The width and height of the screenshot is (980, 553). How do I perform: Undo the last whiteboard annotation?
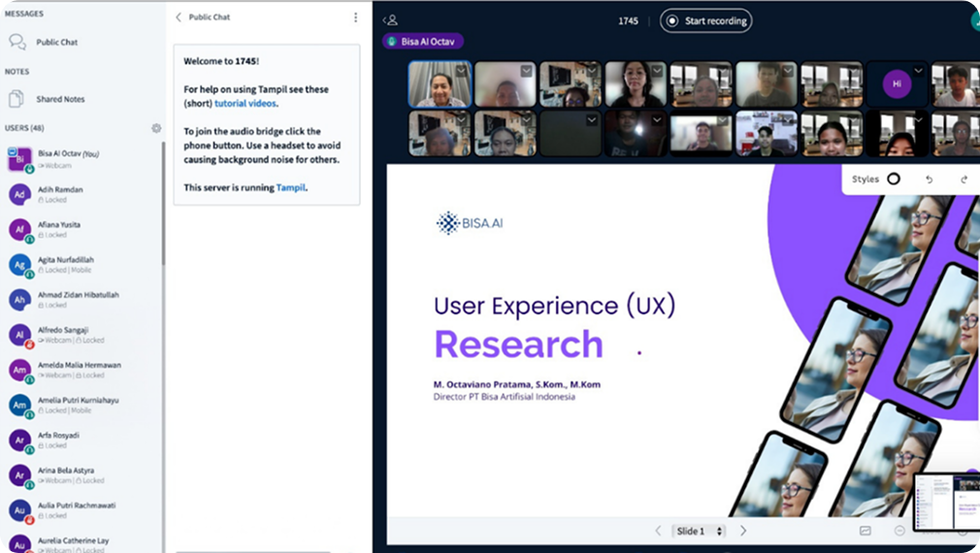coord(929,179)
